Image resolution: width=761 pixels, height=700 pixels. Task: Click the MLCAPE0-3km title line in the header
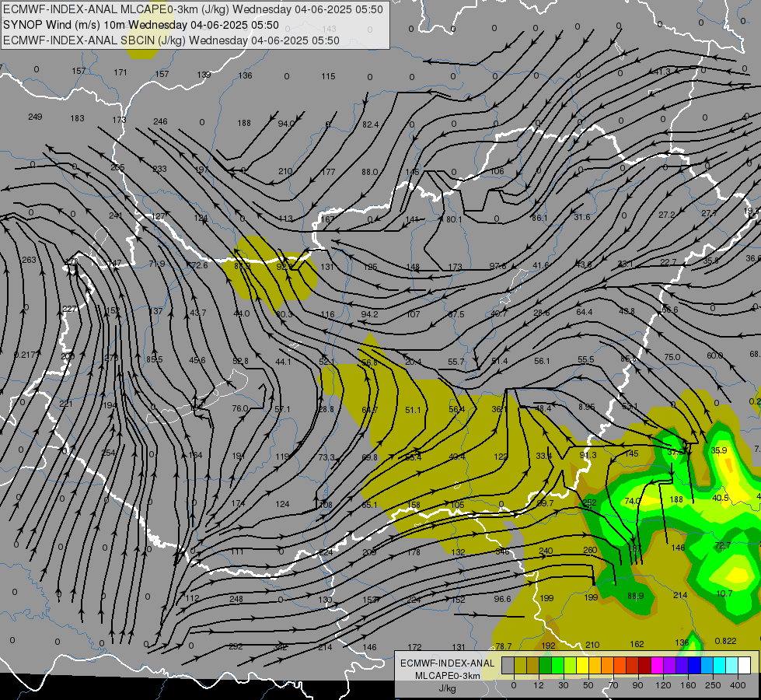[193, 9]
